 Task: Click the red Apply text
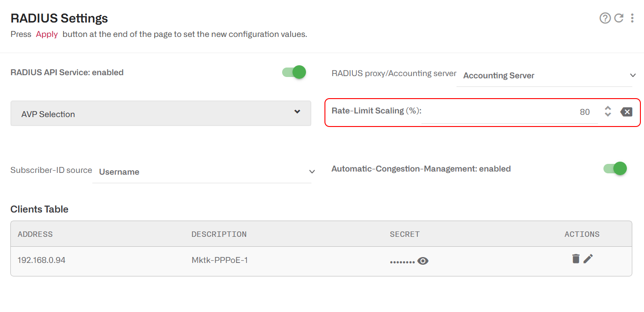coord(46,34)
